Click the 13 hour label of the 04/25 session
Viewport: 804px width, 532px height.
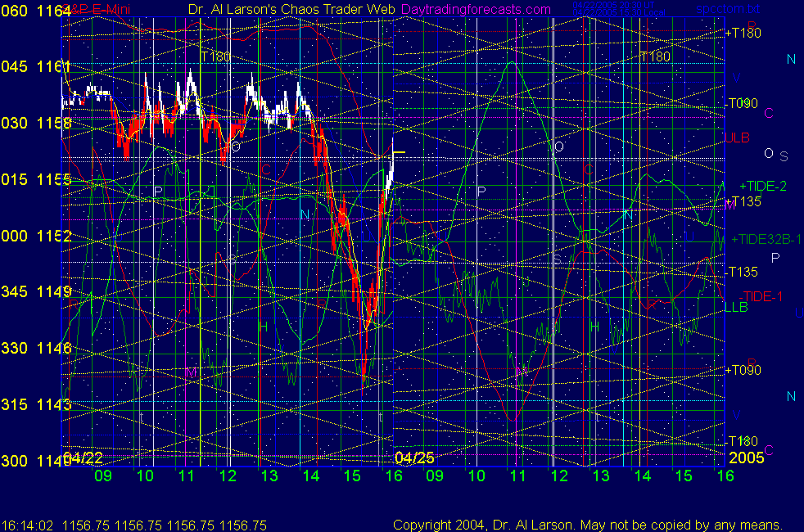pyautogui.click(x=601, y=476)
